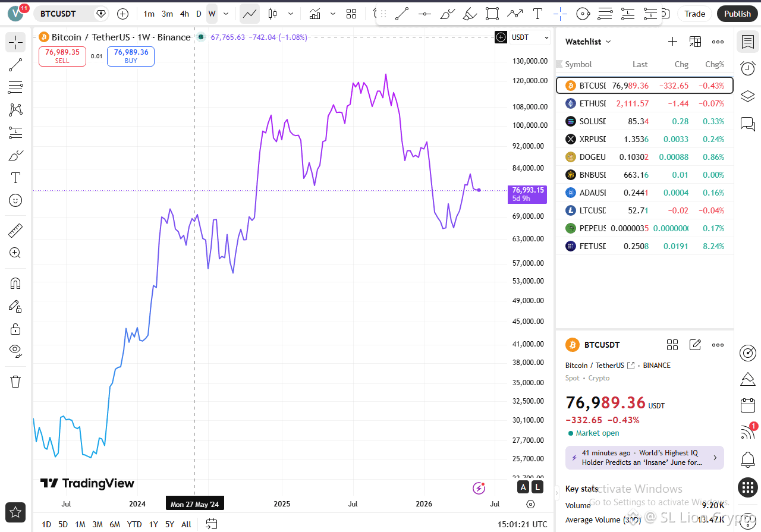Screen dimensions: 761x532
Task: Set the 5Y date range
Action: (169, 524)
